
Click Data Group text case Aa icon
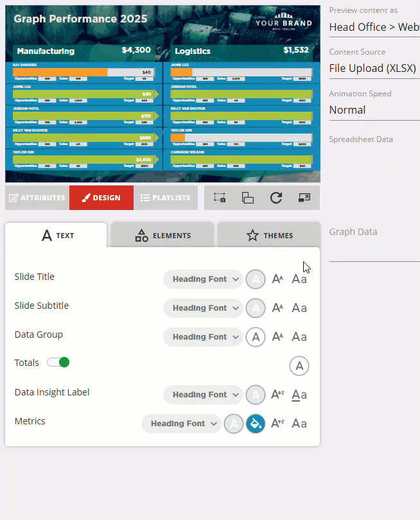tap(299, 337)
